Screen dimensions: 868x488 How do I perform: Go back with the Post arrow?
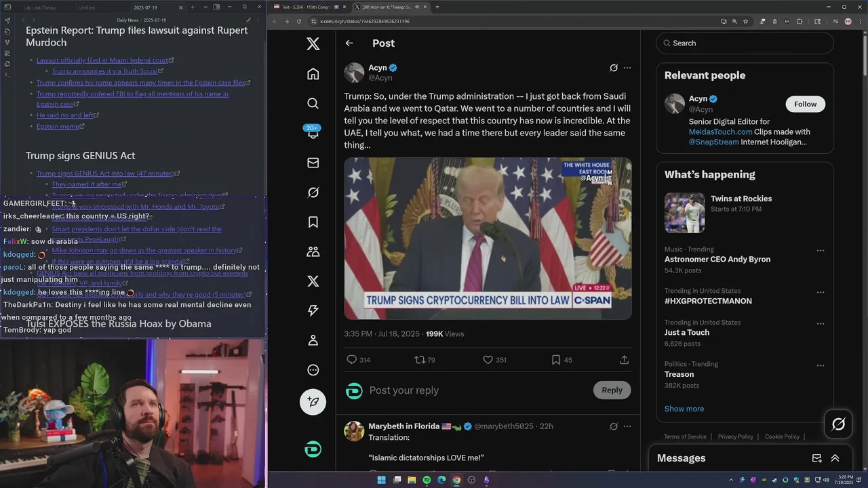(349, 43)
